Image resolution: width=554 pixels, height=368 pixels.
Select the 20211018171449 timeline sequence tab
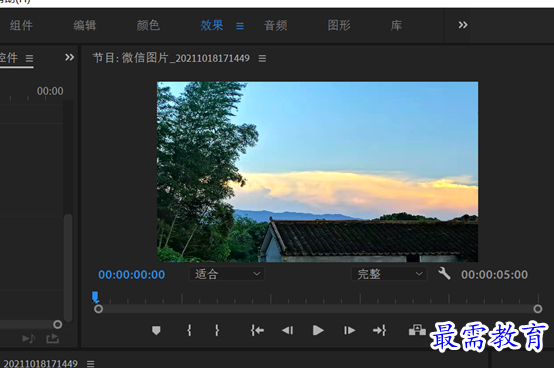pos(40,363)
